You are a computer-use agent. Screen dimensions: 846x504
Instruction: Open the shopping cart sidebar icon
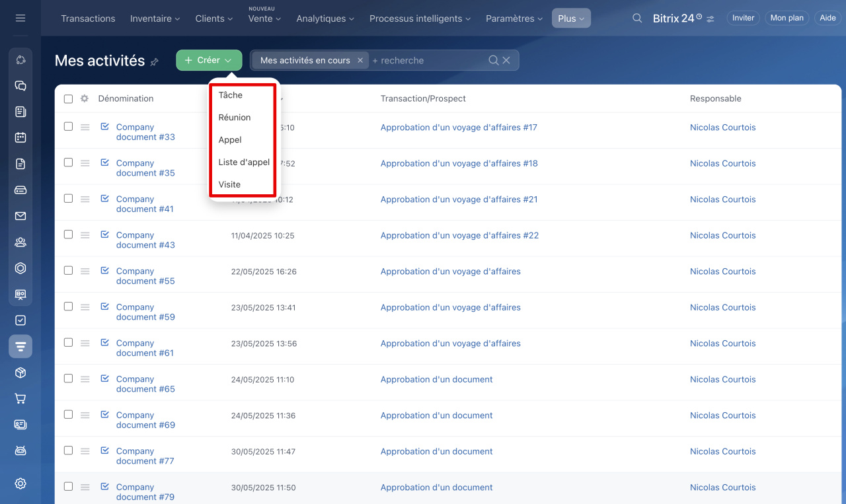point(20,398)
